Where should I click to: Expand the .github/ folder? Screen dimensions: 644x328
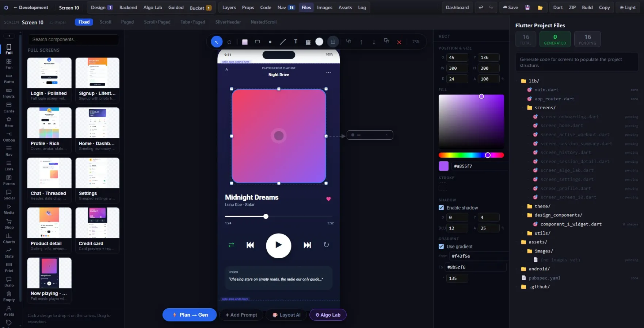(x=535, y=287)
